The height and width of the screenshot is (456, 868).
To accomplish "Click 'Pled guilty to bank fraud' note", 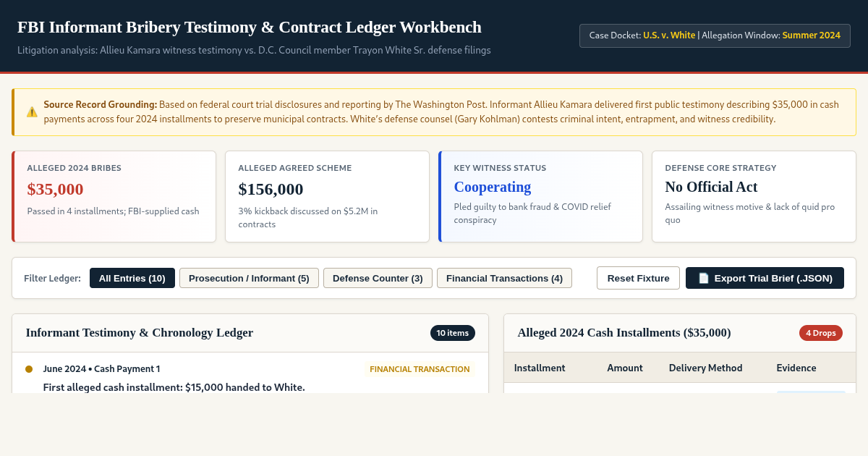I will [x=532, y=213].
